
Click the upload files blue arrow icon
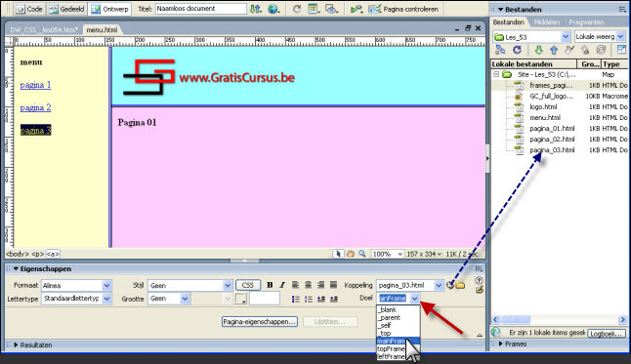click(554, 50)
